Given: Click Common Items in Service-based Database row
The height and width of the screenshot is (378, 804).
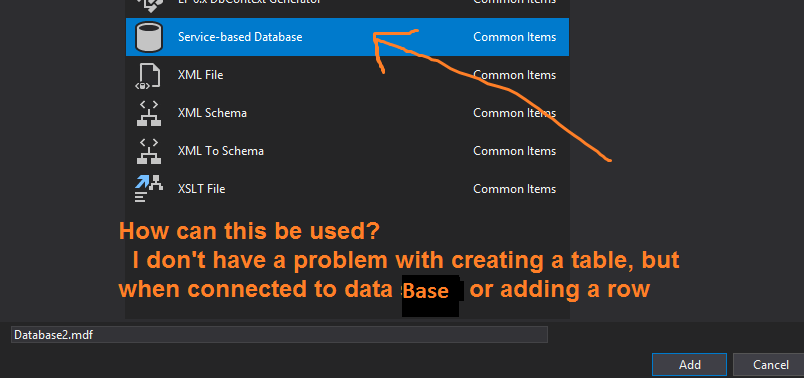Looking at the screenshot, I should coord(514,37).
